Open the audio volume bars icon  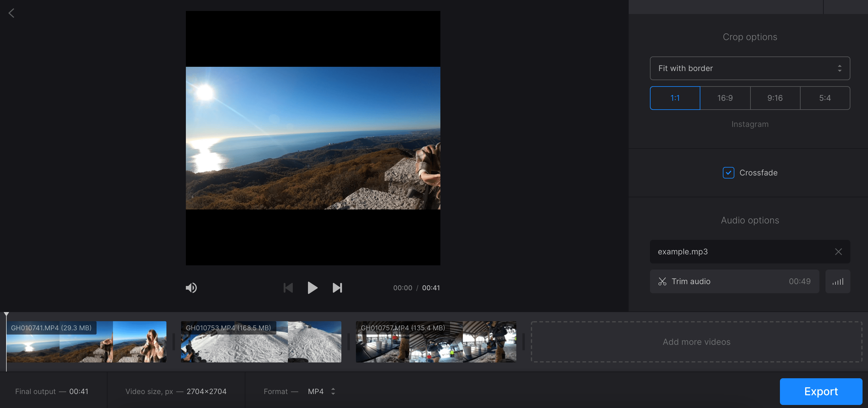click(x=838, y=281)
